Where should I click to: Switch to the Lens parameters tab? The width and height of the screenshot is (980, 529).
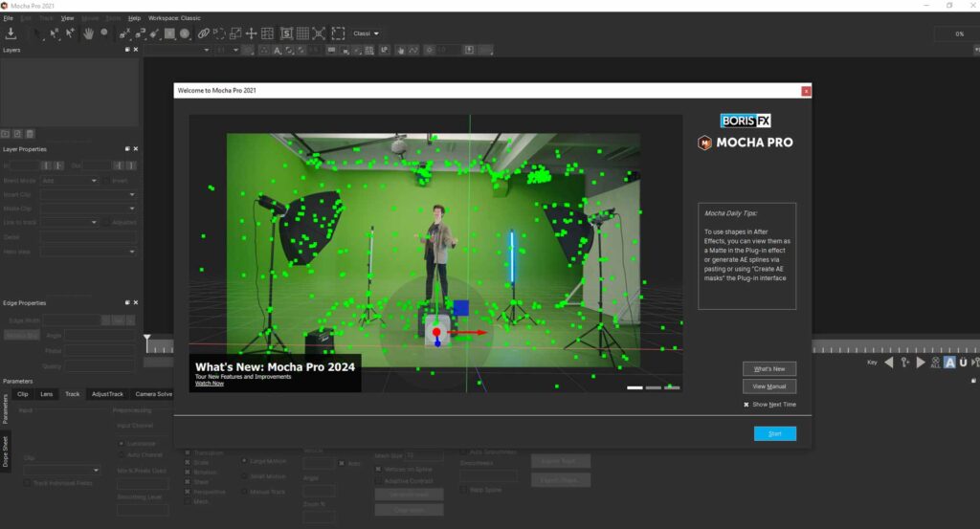[x=47, y=394]
